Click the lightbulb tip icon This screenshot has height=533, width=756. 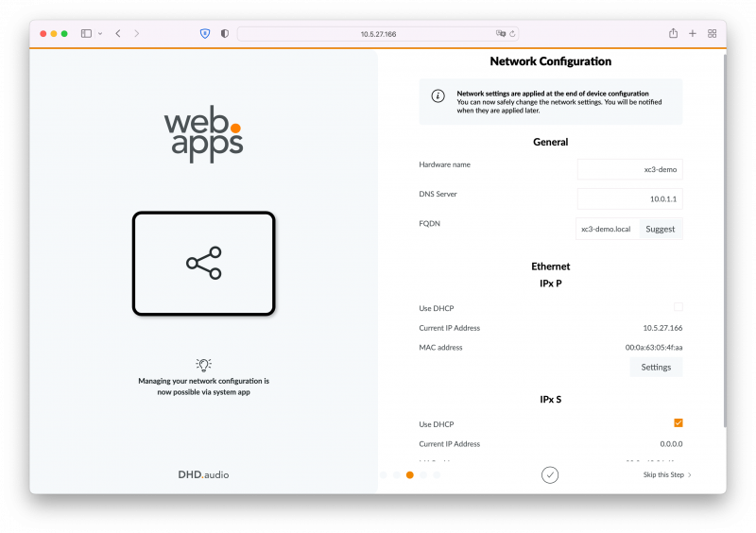coord(203,365)
